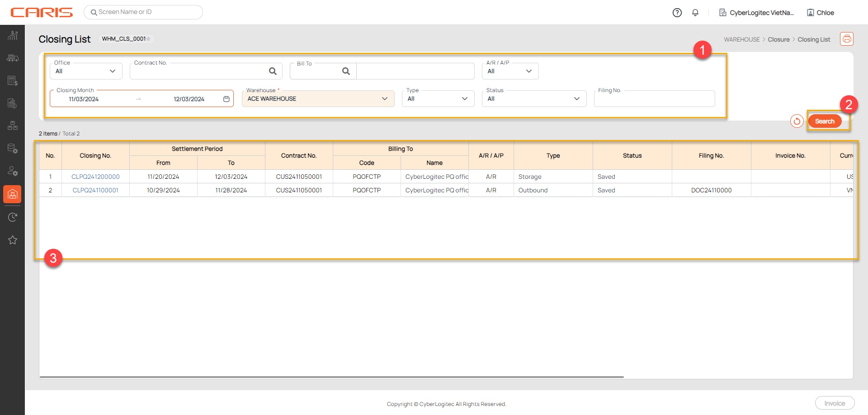Click the print icon near breadcrumb
The image size is (868, 415).
click(846, 39)
